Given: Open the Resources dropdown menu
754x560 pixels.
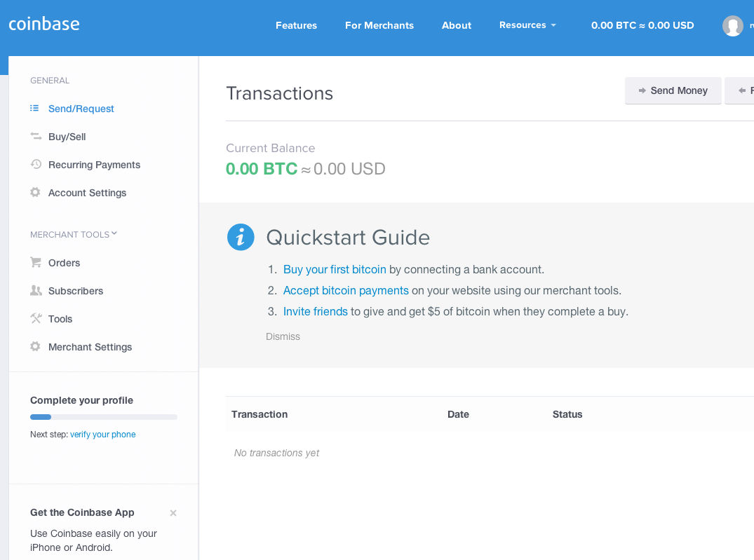Looking at the screenshot, I should [527, 25].
